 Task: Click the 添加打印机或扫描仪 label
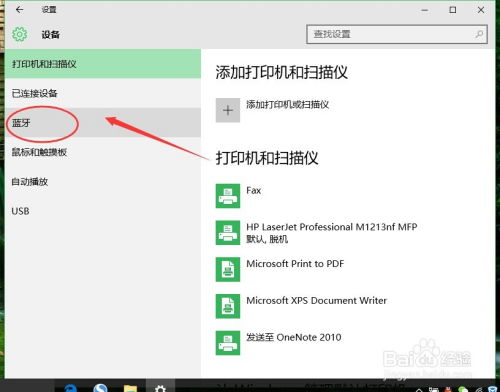pos(288,105)
